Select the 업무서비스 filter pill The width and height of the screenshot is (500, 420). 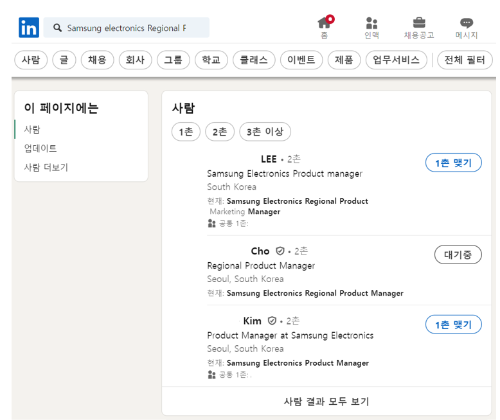396,60
